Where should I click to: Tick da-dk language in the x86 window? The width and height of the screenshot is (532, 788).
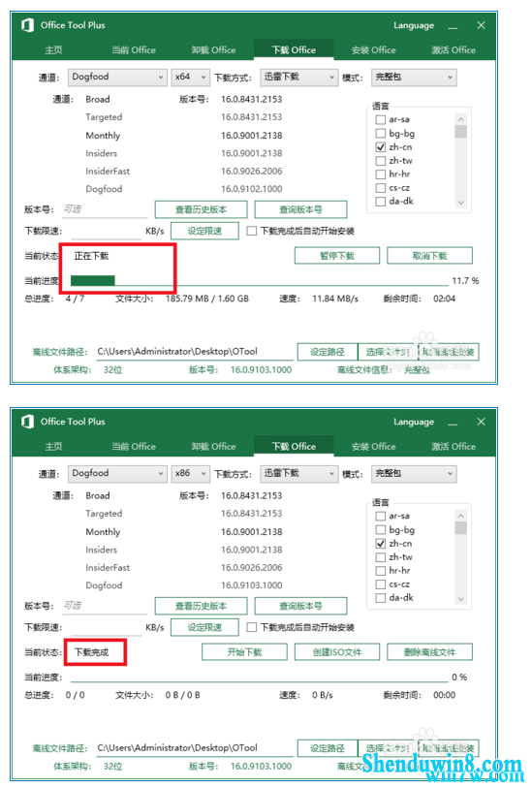pos(380,597)
